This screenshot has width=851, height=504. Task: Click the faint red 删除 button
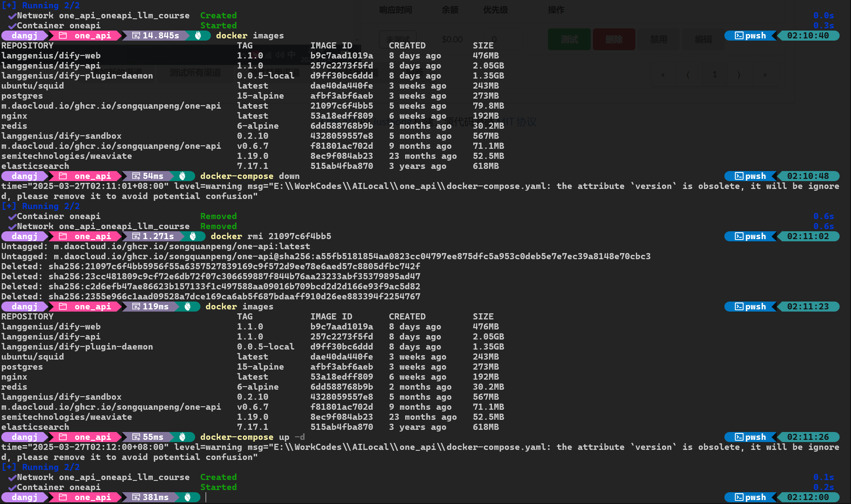pyautogui.click(x=614, y=39)
